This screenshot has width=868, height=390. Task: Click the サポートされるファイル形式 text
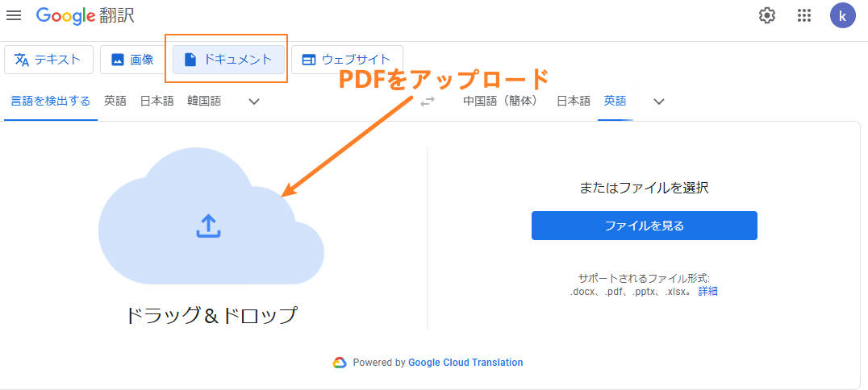tap(645, 278)
